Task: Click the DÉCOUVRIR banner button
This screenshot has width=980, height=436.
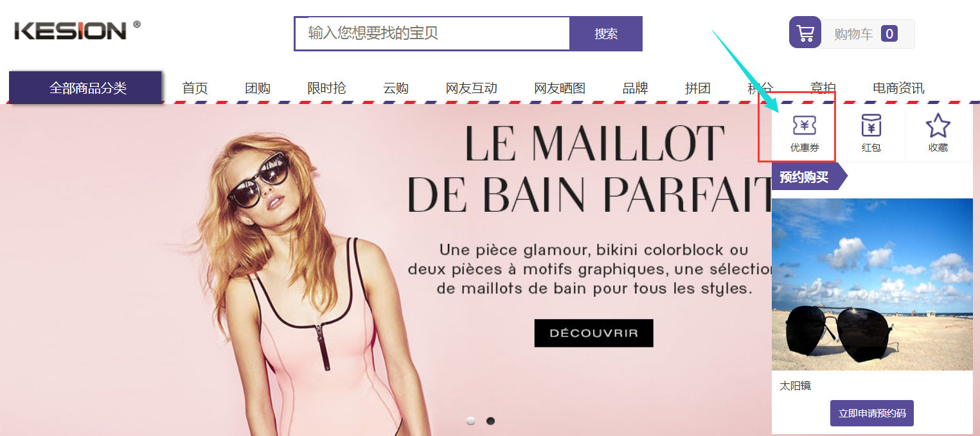Action: click(594, 333)
